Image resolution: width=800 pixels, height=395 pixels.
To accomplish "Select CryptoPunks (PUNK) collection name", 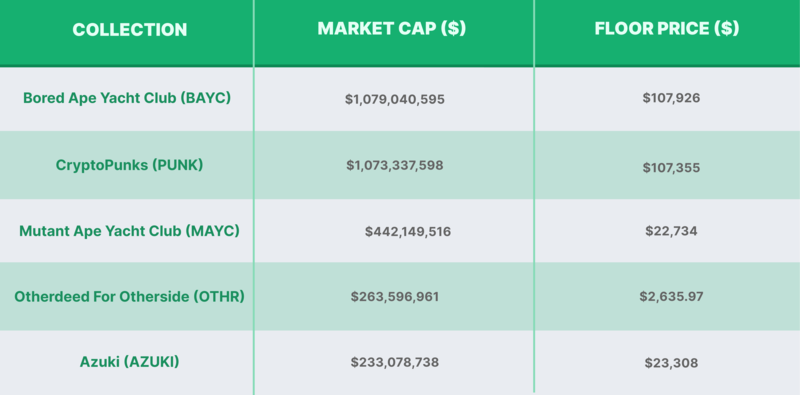I will 129,165.
